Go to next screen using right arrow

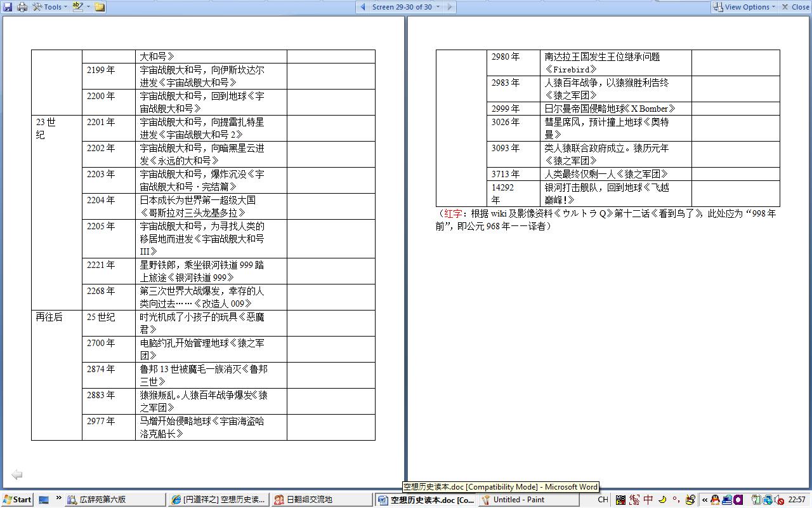pyautogui.click(x=450, y=7)
